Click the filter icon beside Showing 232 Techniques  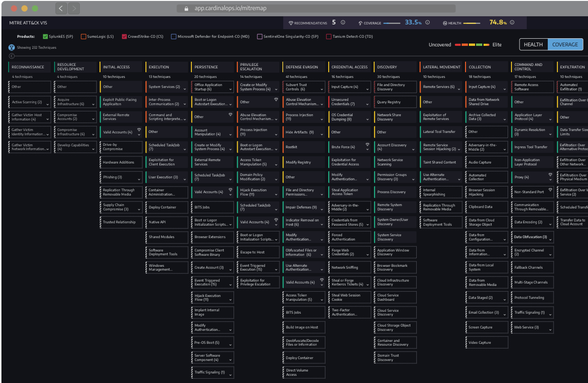point(11,47)
